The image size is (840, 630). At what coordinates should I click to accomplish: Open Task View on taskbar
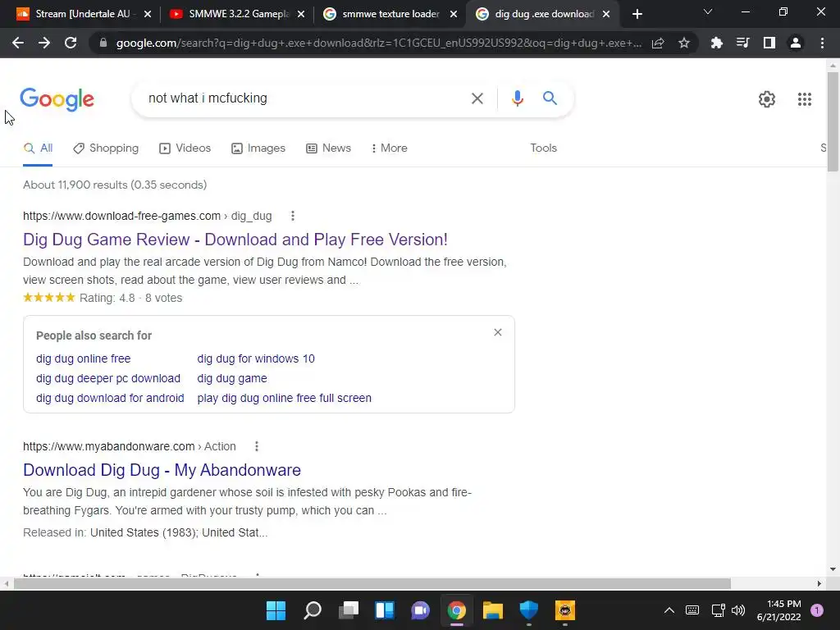point(349,610)
